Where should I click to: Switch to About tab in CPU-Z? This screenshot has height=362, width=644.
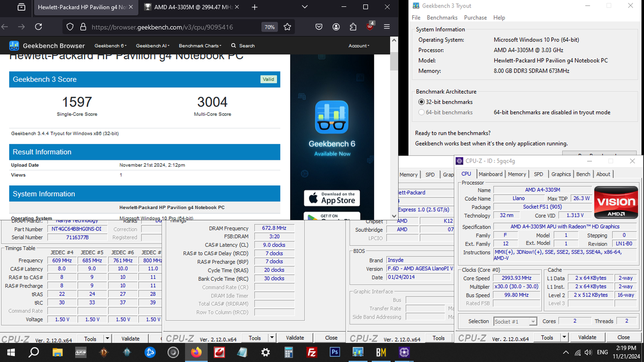603,174
